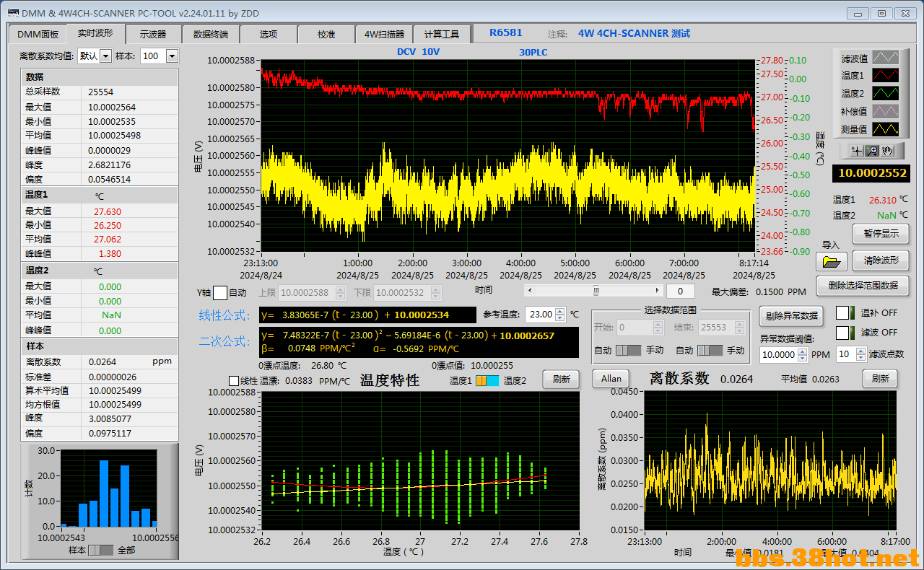Switch to the DMM面板 tab
The image size is (924, 570).
[x=38, y=34]
